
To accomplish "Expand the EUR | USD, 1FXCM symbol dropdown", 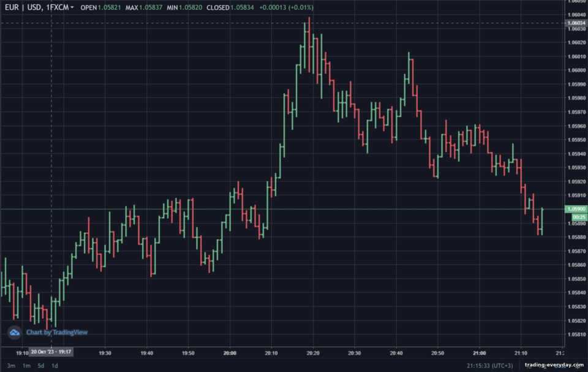I will 39,7.
